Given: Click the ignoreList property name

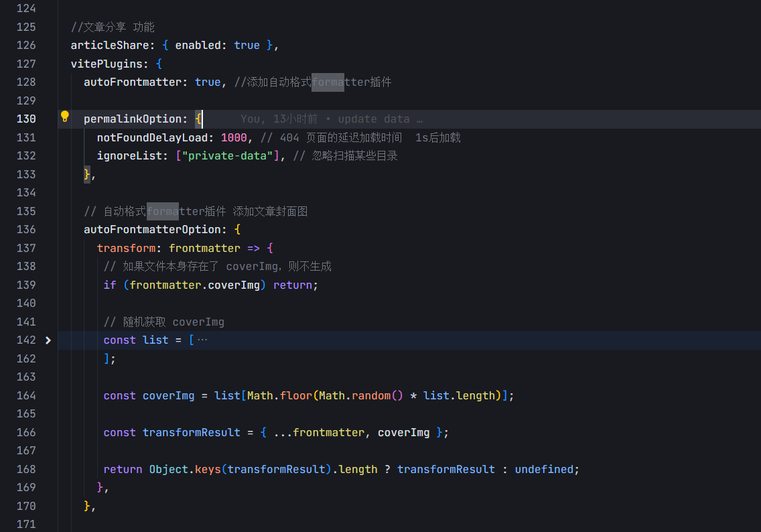Looking at the screenshot, I should [x=129, y=156].
